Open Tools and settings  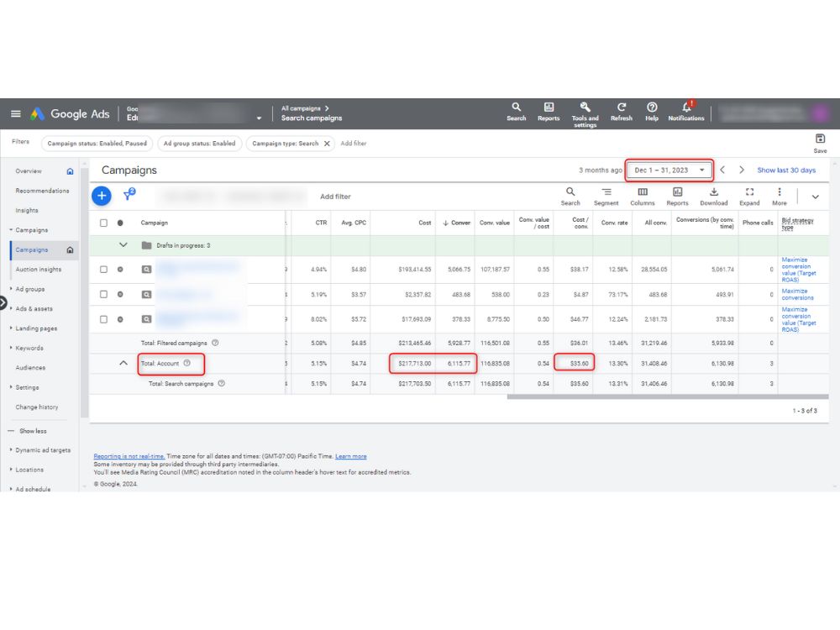585,114
